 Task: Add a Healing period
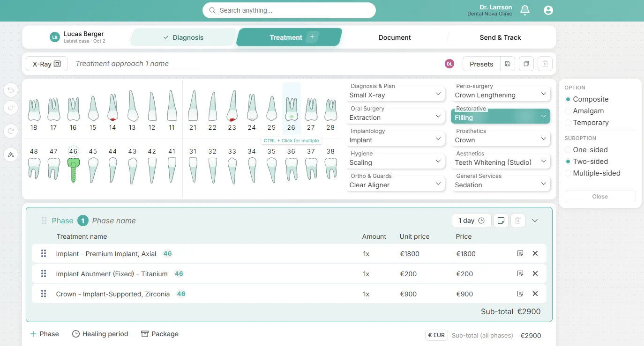(x=100, y=334)
